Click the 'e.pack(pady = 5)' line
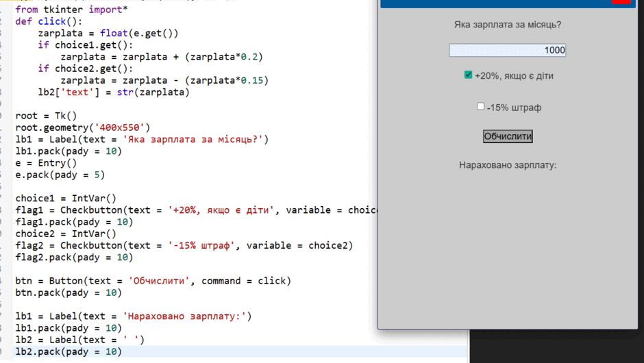 (x=60, y=175)
